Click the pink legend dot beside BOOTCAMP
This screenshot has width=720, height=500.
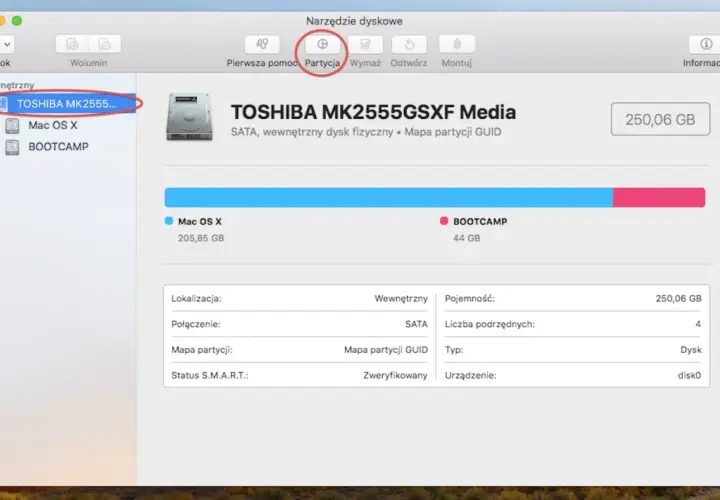point(444,221)
